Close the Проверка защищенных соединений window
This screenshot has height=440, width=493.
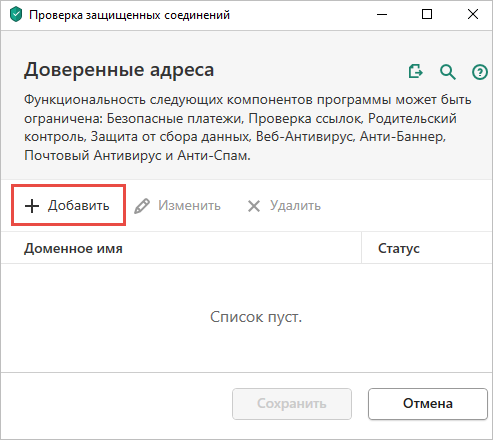473,14
